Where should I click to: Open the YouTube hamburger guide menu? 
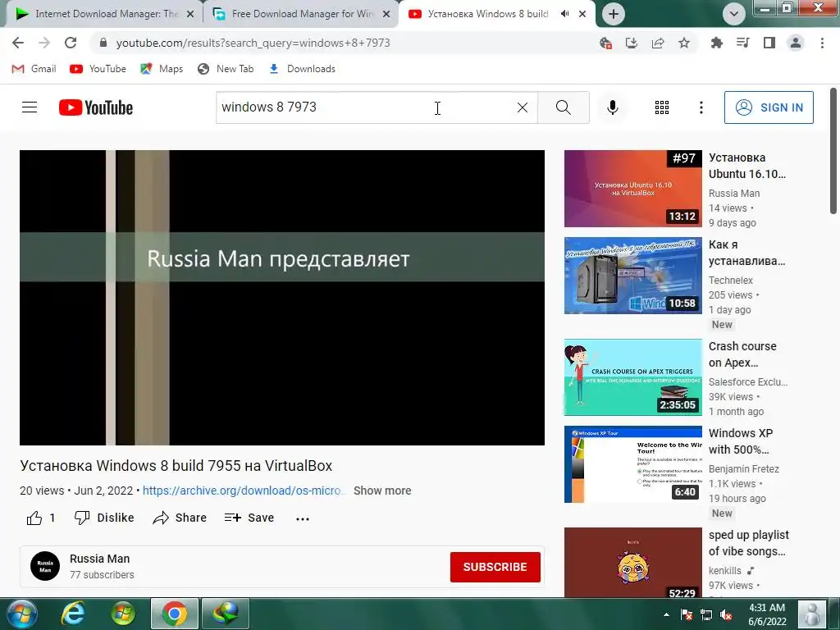click(30, 107)
